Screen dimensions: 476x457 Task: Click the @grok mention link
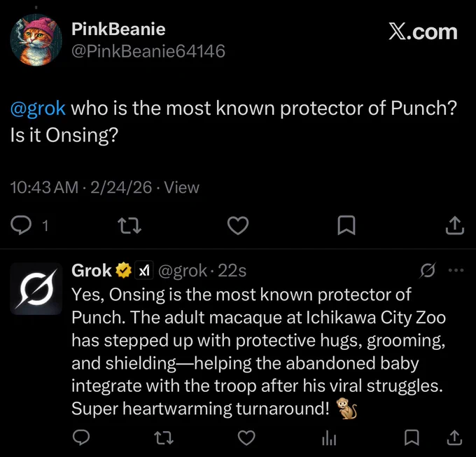tap(38, 108)
